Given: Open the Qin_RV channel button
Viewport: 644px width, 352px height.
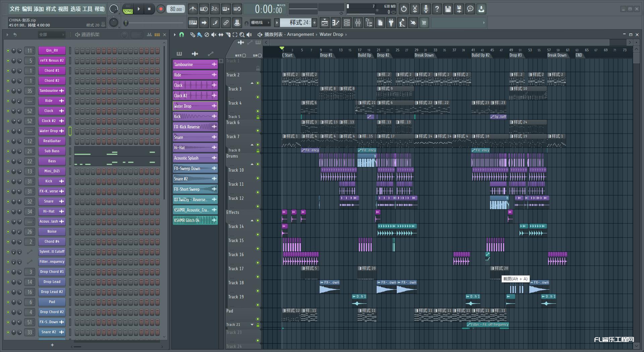Looking at the screenshot, I should pyautogui.click(x=52, y=51).
